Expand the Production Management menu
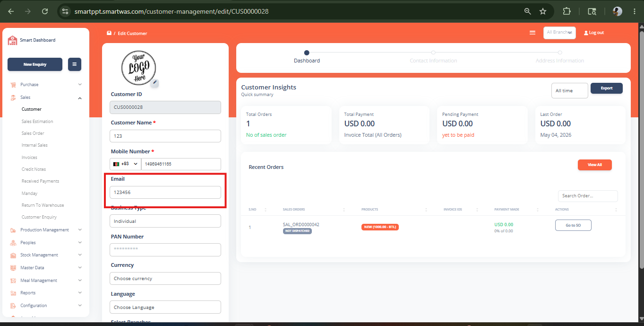644x326 pixels. tap(80, 230)
